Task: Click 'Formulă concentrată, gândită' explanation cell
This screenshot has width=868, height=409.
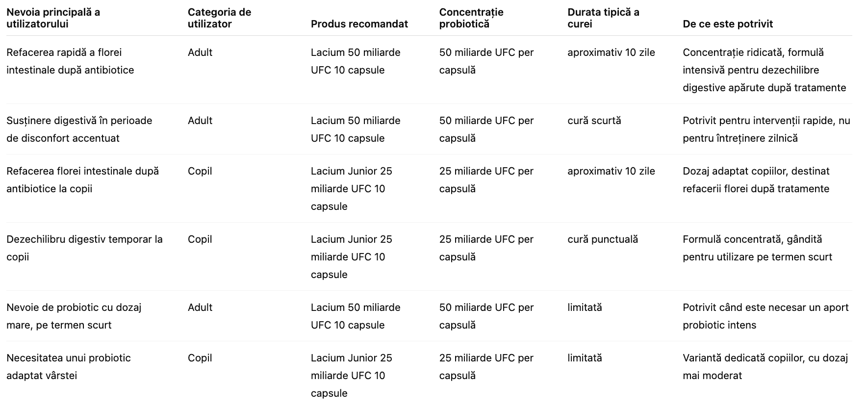Action: [757, 248]
